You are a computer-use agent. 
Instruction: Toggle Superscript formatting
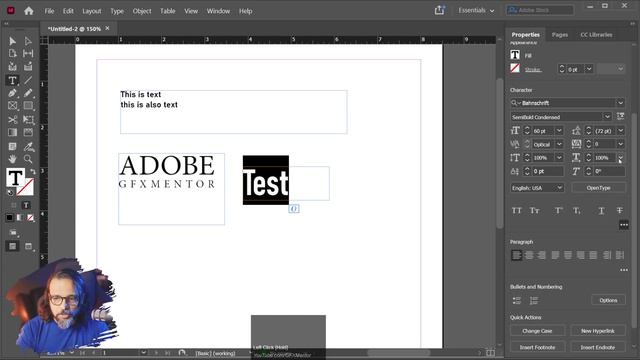pos(558,211)
